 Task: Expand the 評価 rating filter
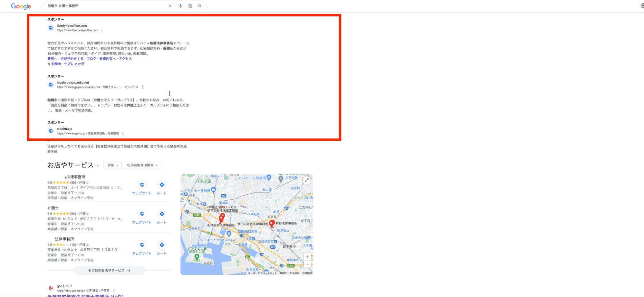click(113, 165)
